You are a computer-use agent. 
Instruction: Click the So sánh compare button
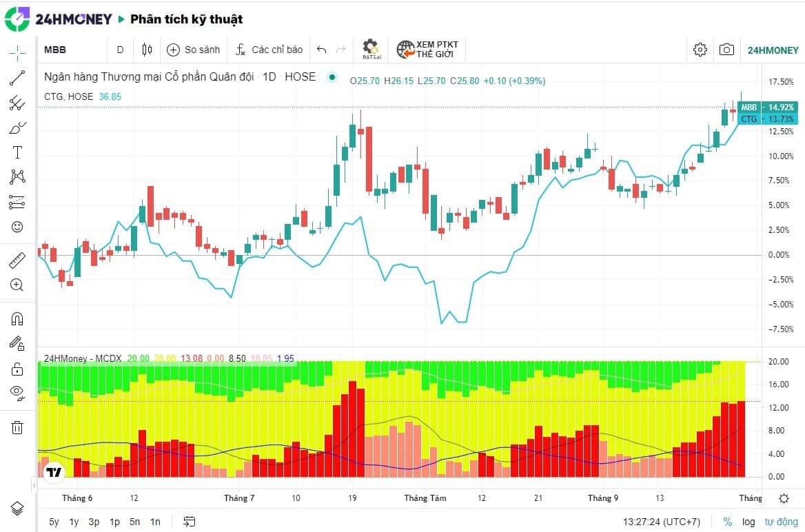pos(194,50)
